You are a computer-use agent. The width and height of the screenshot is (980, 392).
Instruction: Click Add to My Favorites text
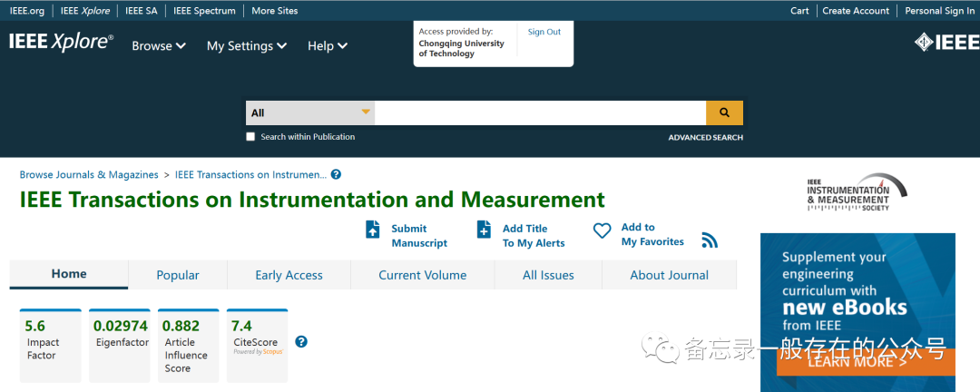652,234
